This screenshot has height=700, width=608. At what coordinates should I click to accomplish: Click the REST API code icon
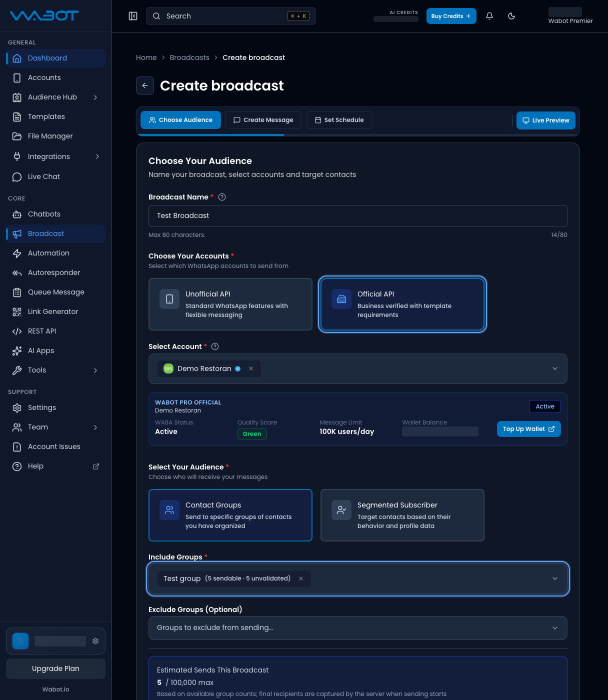coord(17,331)
